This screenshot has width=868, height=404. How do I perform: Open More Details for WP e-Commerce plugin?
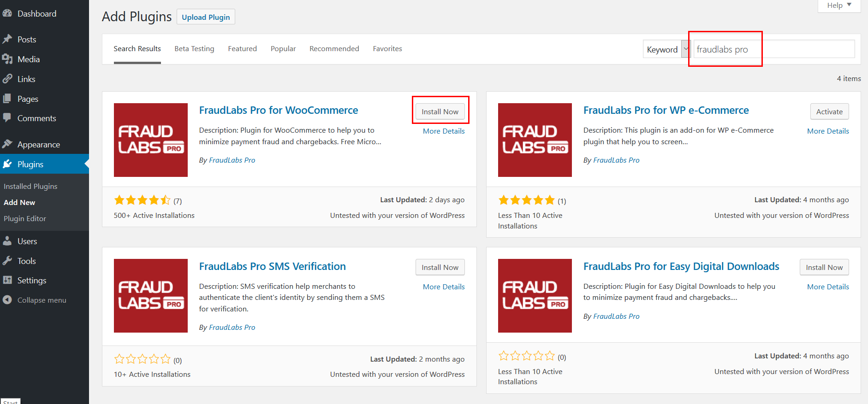tap(828, 131)
